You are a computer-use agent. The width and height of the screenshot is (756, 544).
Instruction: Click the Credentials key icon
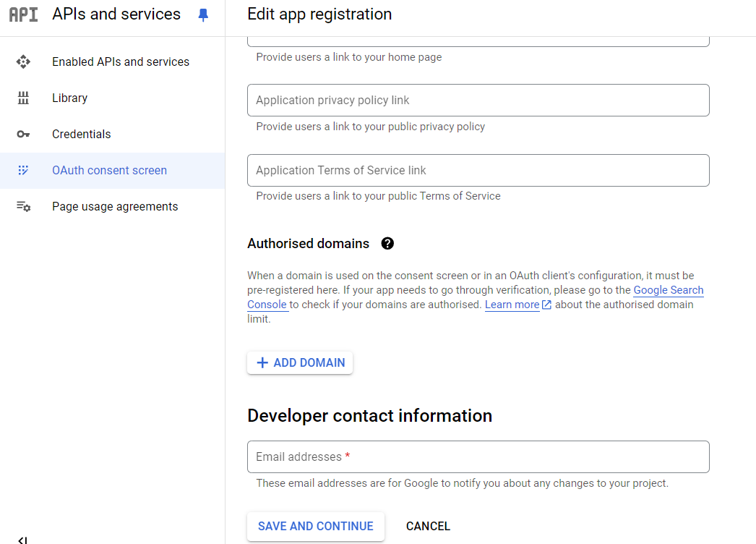click(x=23, y=134)
